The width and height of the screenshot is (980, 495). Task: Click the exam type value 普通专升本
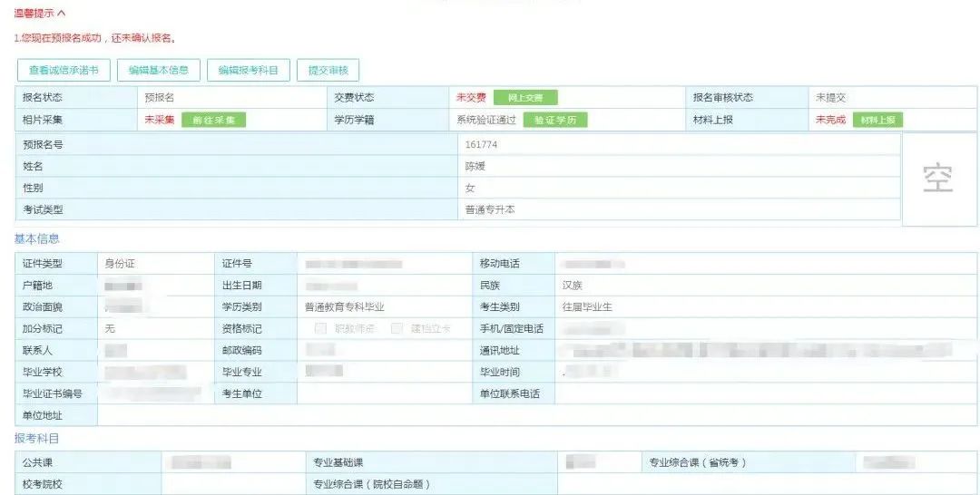490,209
